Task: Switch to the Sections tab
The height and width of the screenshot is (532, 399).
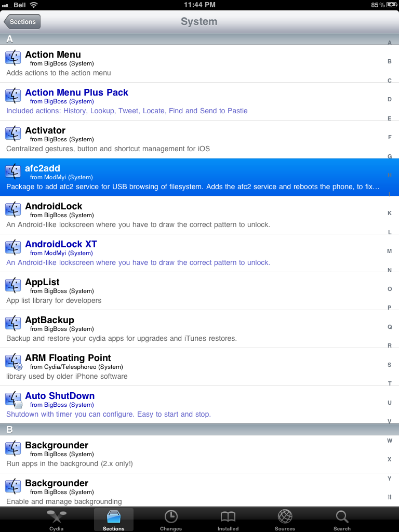Action: pyautogui.click(x=113, y=520)
